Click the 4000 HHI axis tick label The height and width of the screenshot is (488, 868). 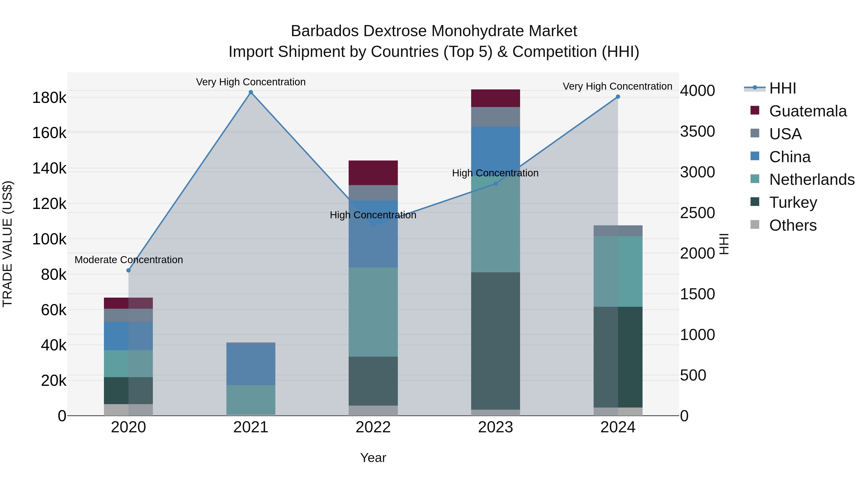[697, 91]
